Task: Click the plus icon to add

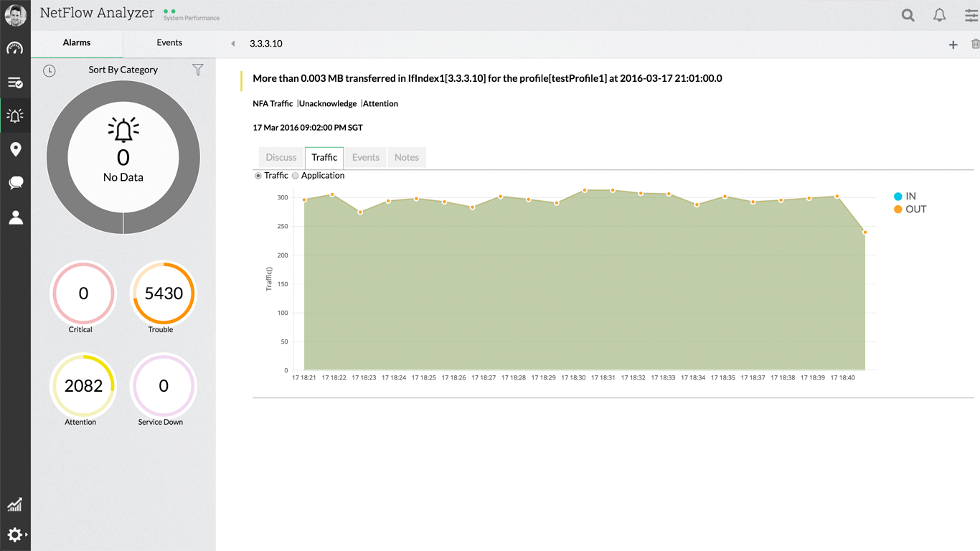Action: click(953, 44)
